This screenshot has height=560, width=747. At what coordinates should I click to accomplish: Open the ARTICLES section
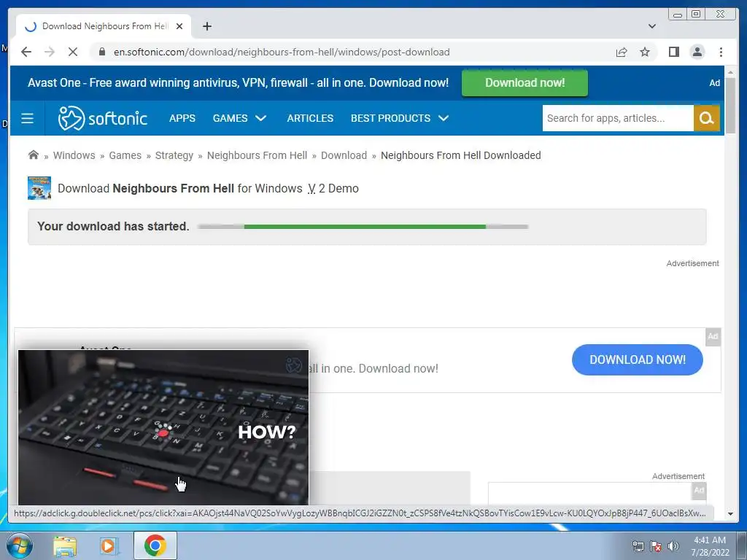tap(310, 118)
